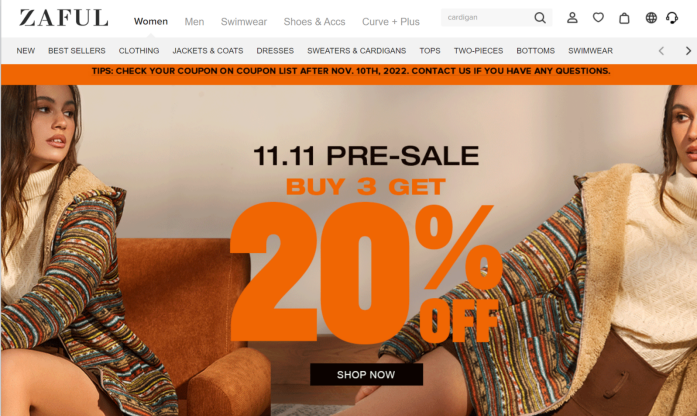This screenshot has height=416, width=697.
Task: Show next categories with right arrow
Action: coord(688,51)
